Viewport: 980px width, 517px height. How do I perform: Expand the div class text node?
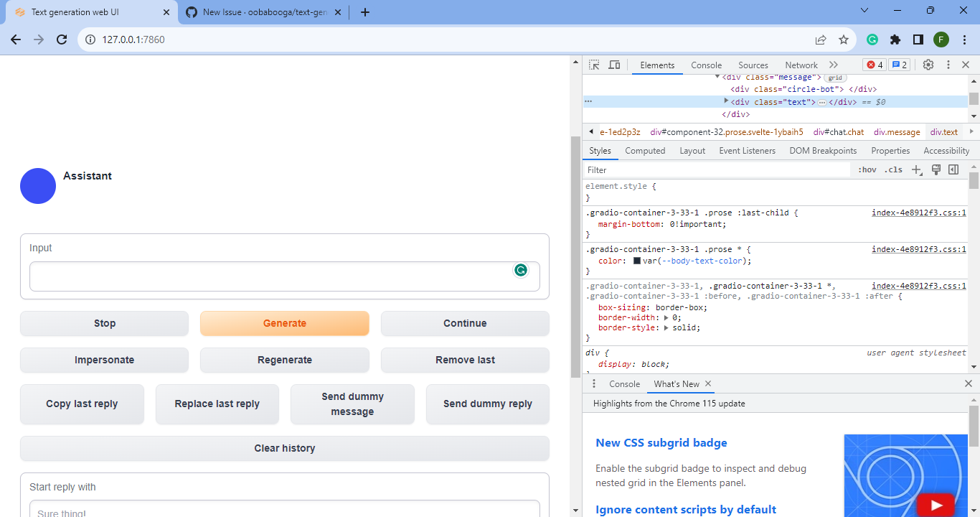(725, 101)
